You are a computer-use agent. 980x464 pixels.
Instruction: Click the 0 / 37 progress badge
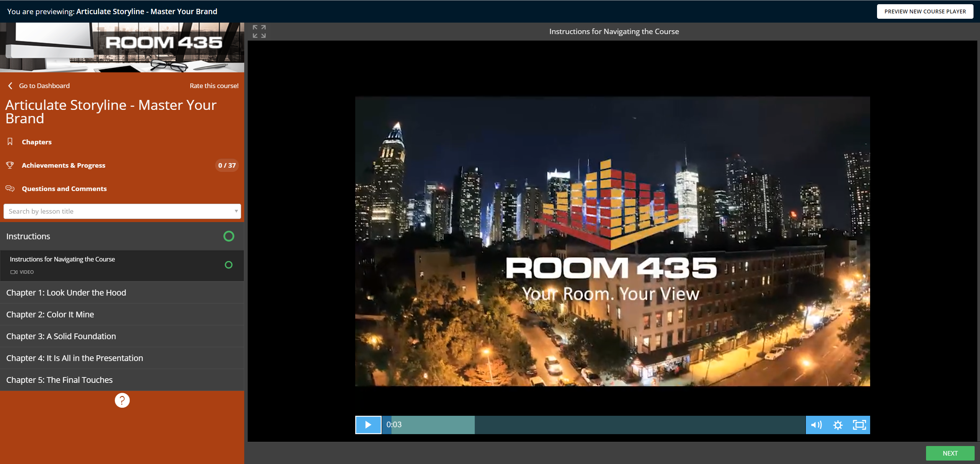(x=227, y=165)
